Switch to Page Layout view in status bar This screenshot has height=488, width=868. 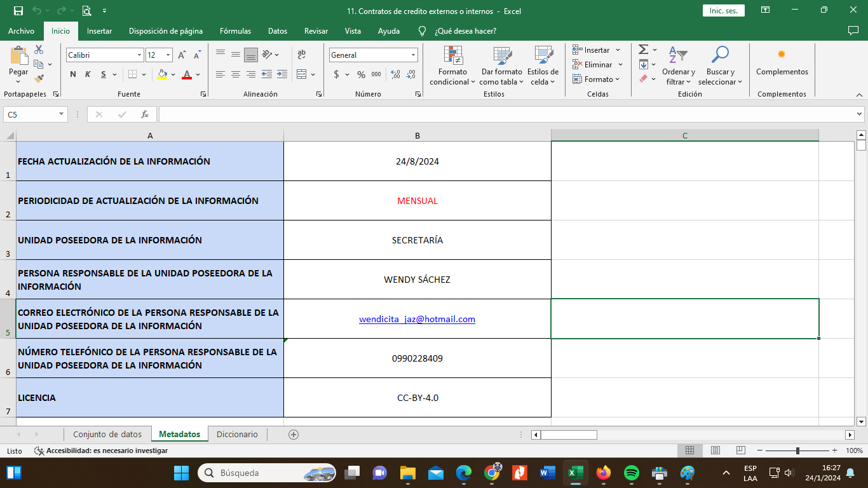pyautogui.click(x=715, y=451)
